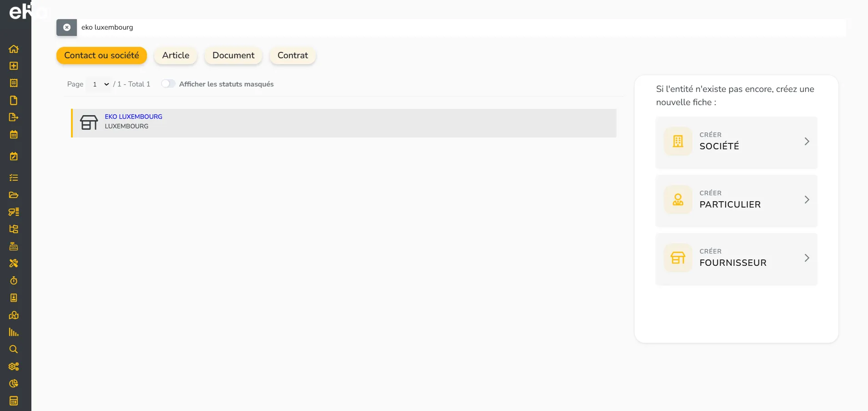Image resolution: width=868 pixels, height=411 pixels.
Task: Open the EKO LUXEMBOURG result link
Action: (133, 117)
